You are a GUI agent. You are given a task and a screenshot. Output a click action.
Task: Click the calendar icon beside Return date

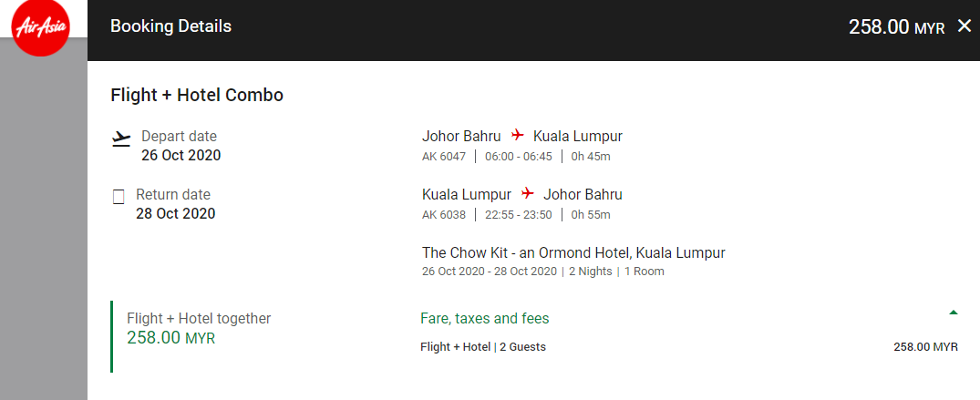(119, 197)
